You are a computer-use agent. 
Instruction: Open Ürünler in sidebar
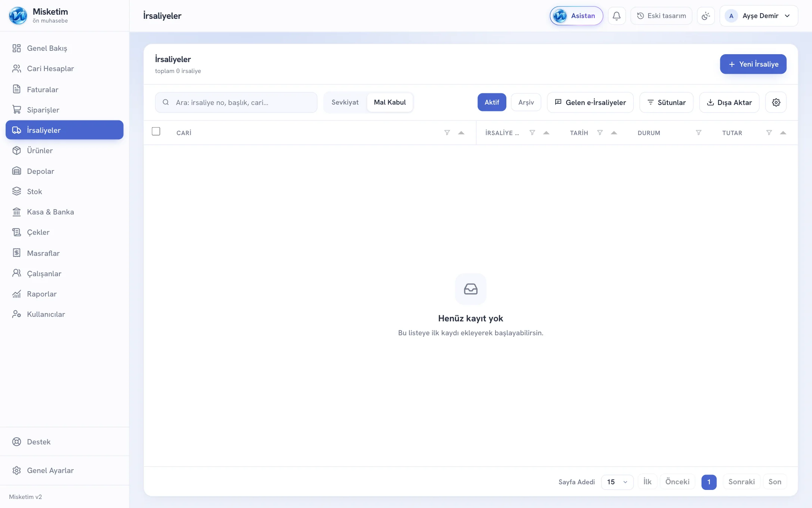(65, 151)
